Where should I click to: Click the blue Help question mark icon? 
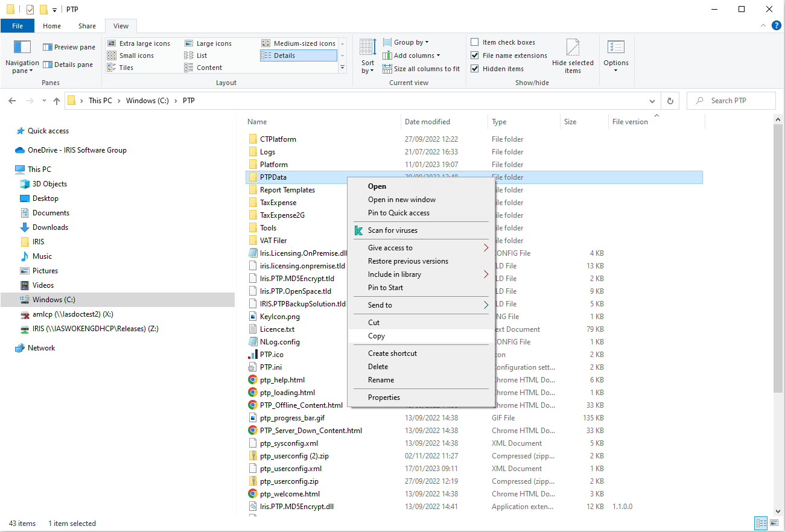click(776, 26)
